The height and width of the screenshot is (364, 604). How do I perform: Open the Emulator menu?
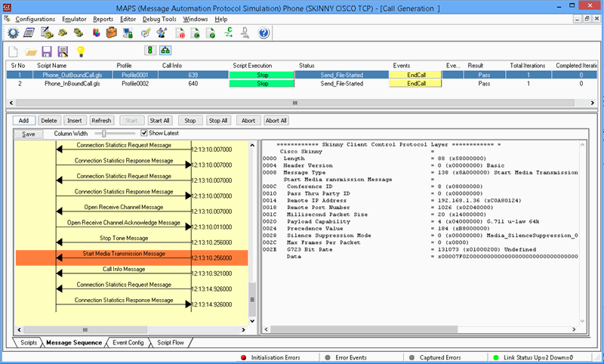(x=74, y=19)
